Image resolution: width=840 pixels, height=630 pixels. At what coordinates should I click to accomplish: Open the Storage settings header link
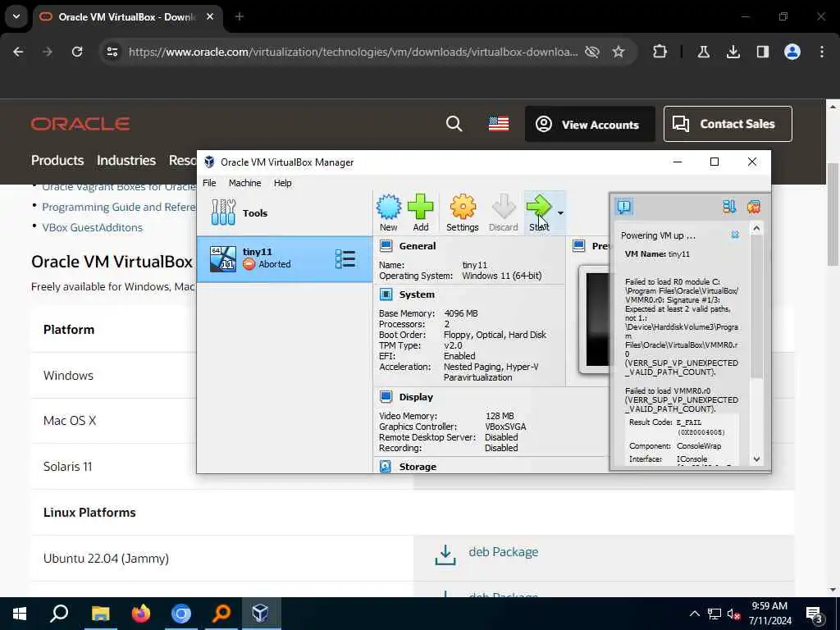418,466
